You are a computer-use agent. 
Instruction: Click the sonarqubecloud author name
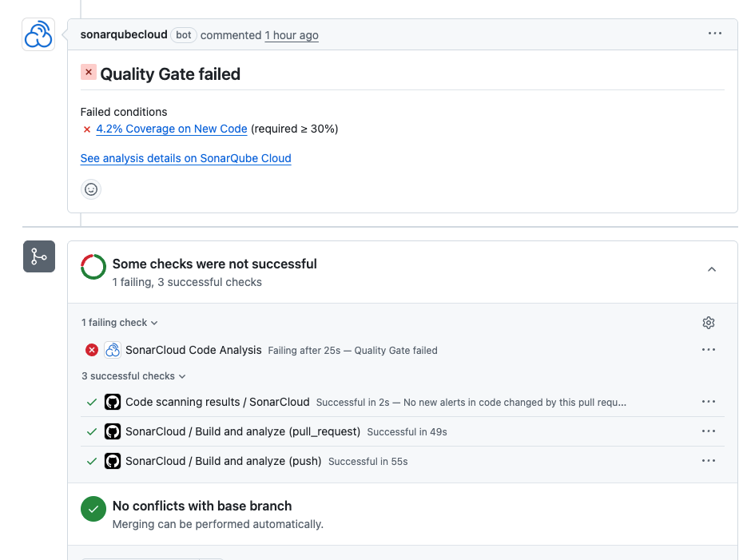pyautogui.click(x=124, y=35)
